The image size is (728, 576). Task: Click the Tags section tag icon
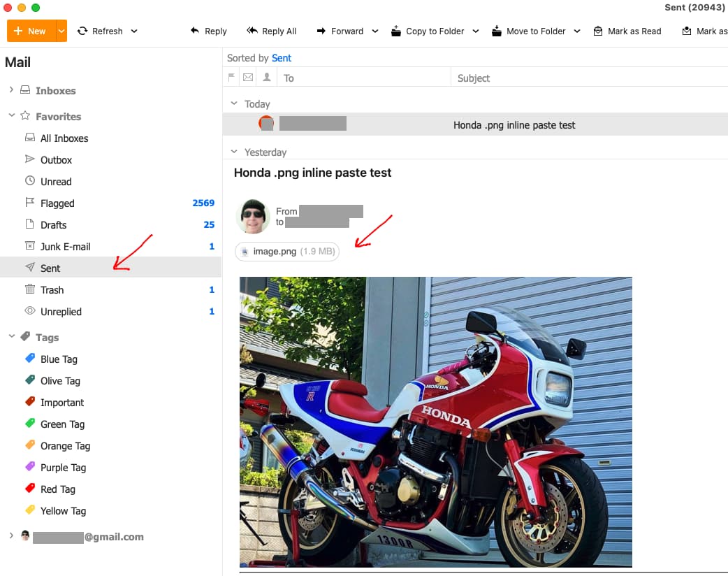point(26,336)
